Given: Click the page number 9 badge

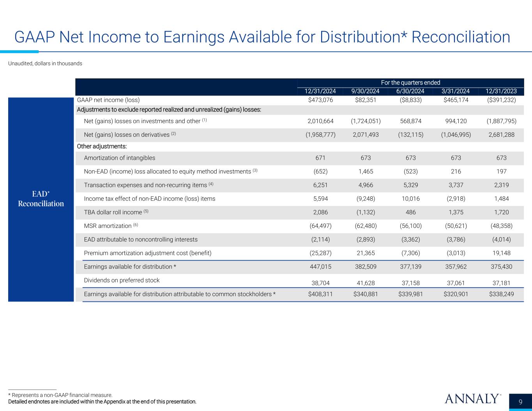Looking at the screenshot, I should pos(521,402).
